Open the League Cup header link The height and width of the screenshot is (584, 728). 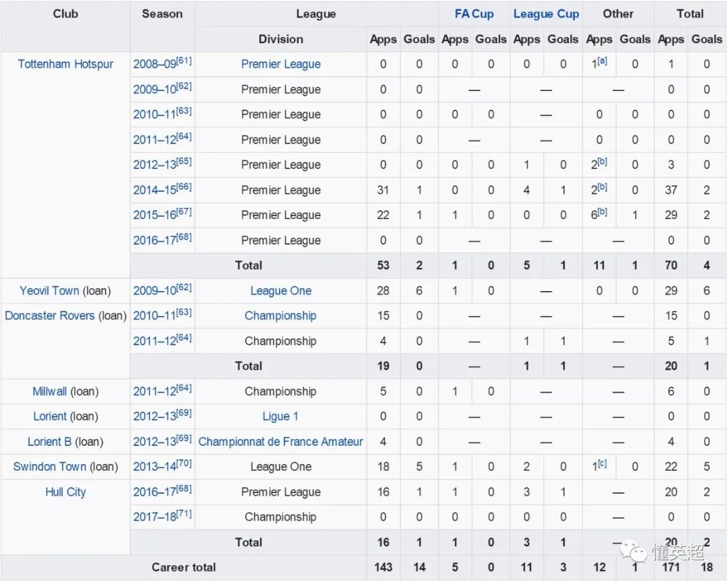(x=546, y=13)
